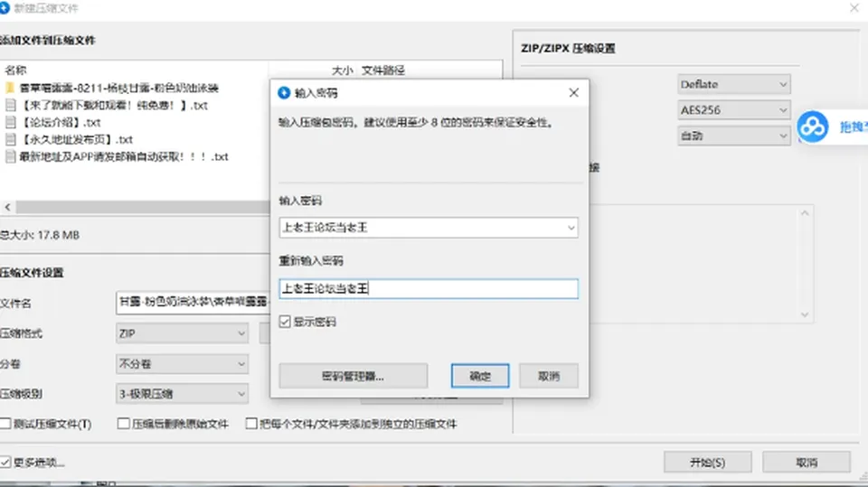Image resolution: width=868 pixels, height=487 pixels.
Task: Click the 开始(S) button
Action: [707, 463]
